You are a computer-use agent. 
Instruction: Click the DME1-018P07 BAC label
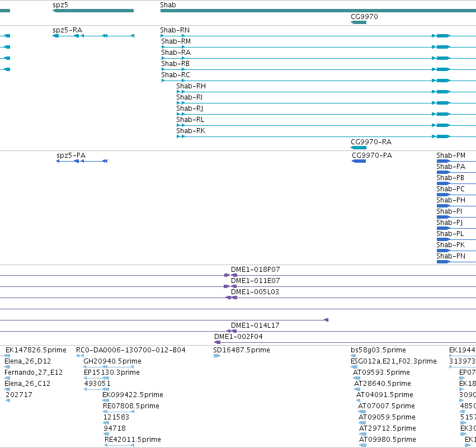[255, 270]
